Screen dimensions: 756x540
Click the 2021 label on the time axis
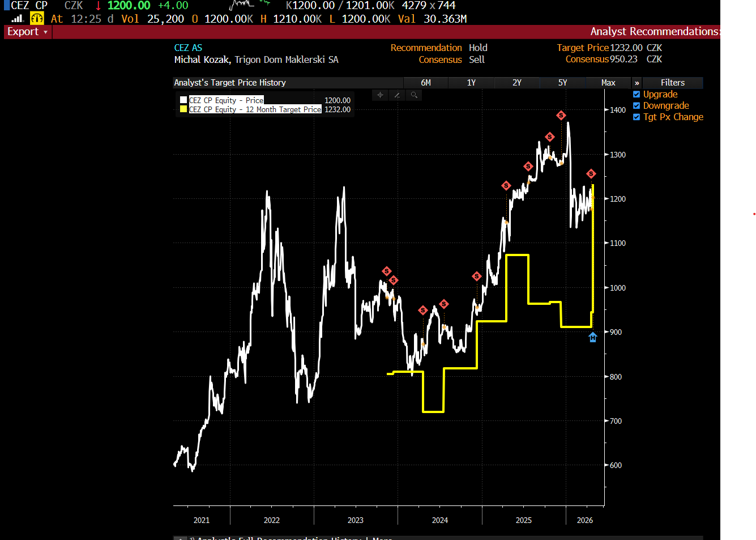tap(202, 520)
